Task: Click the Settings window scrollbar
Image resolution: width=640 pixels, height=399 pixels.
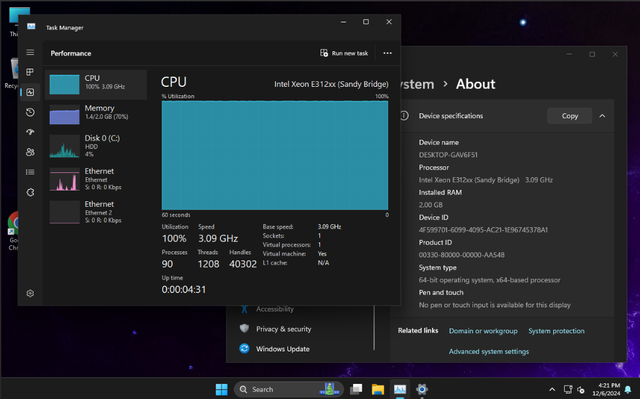Action: [374, 328]
